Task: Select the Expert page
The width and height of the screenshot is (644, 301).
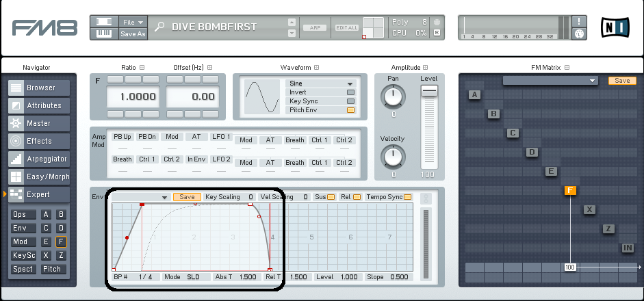Action: point(39,195)
